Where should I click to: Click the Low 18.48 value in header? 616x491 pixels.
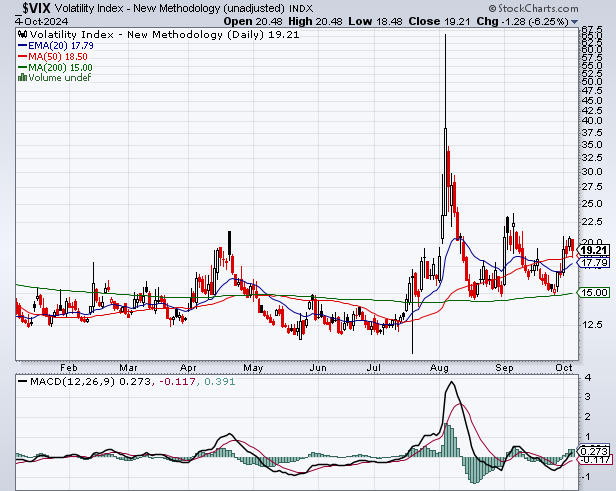point(376,21)
